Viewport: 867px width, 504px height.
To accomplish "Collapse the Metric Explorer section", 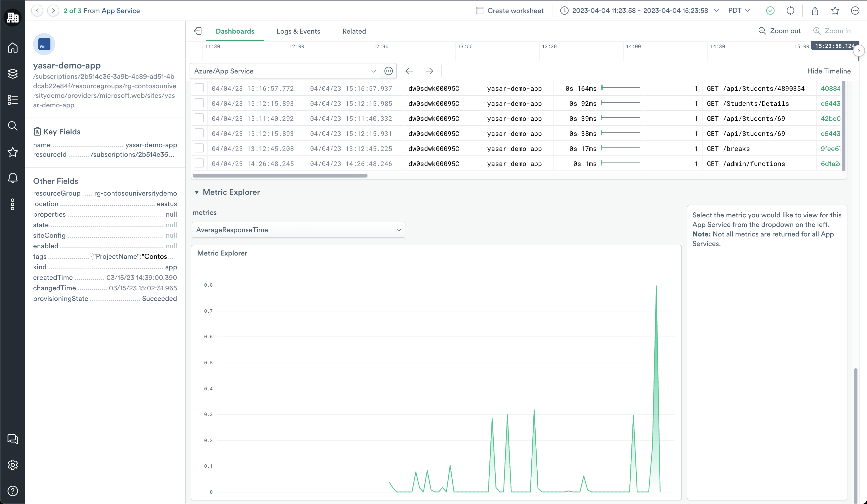I will tap(196, 192).
